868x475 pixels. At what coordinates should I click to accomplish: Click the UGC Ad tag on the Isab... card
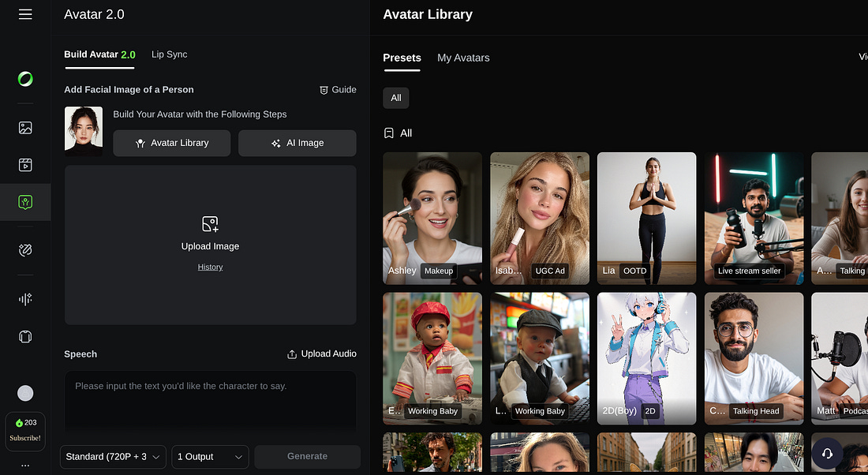click(550, 271)
